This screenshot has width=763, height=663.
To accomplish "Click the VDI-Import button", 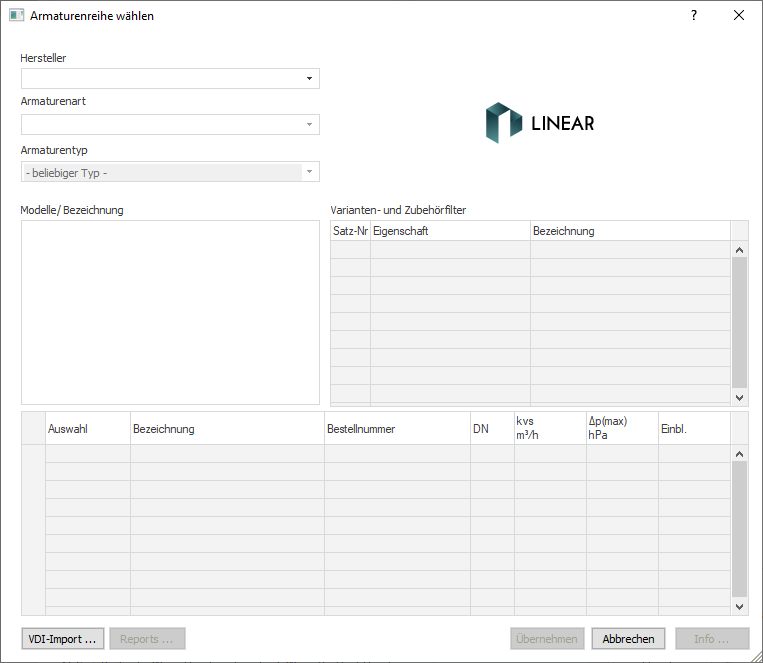I will (63, 639).
